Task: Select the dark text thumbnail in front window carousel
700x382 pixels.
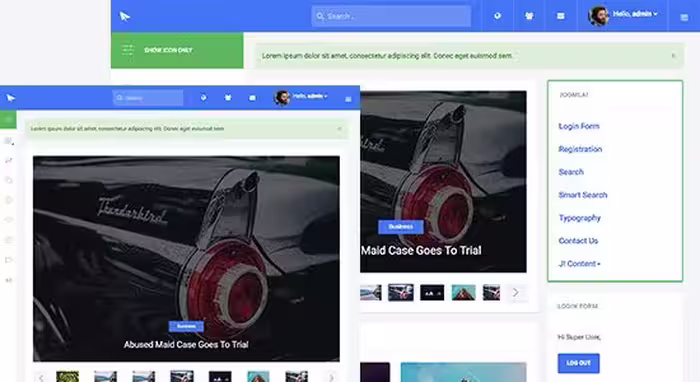Action: pos(220,377)
